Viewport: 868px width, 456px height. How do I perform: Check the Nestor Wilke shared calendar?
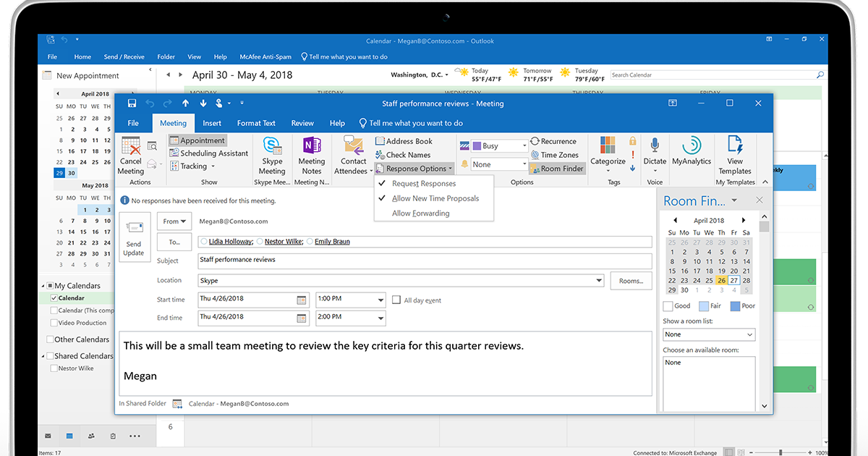(54, 368)
